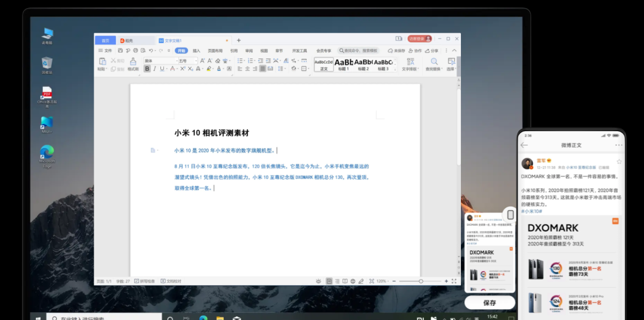644x320 pixels.
Task: Click the Clear formatting eraser icon
Action: click(x=218, y=61)
